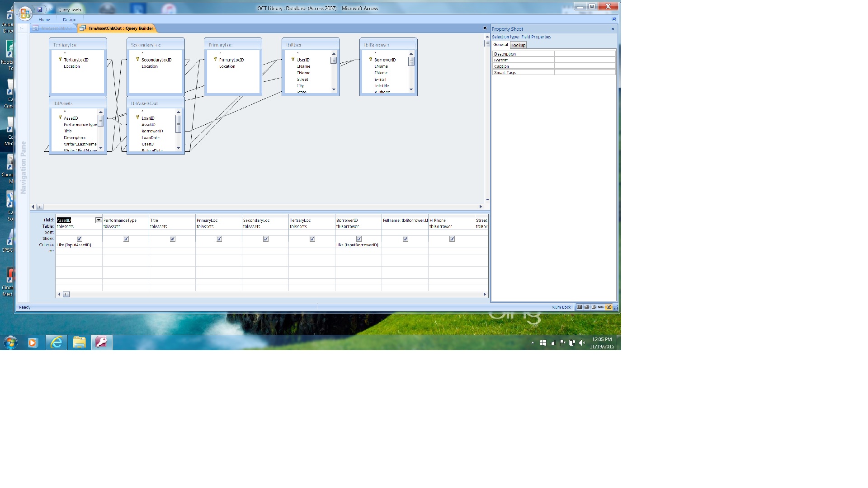The height and width of the screenshot is (488, 868).
Task: Uncheck Show box for PerformanceType column
Action: click(x=126, y=239)
